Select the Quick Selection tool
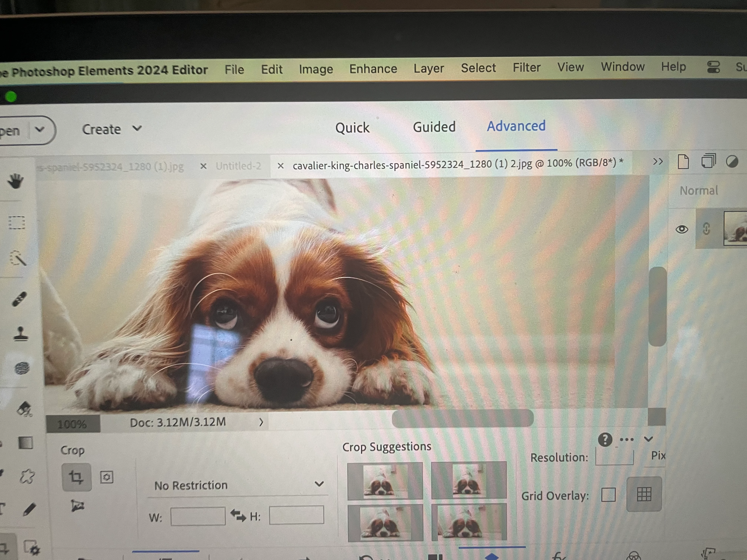The width and height of the screenshot is (747, 560). 18,259
